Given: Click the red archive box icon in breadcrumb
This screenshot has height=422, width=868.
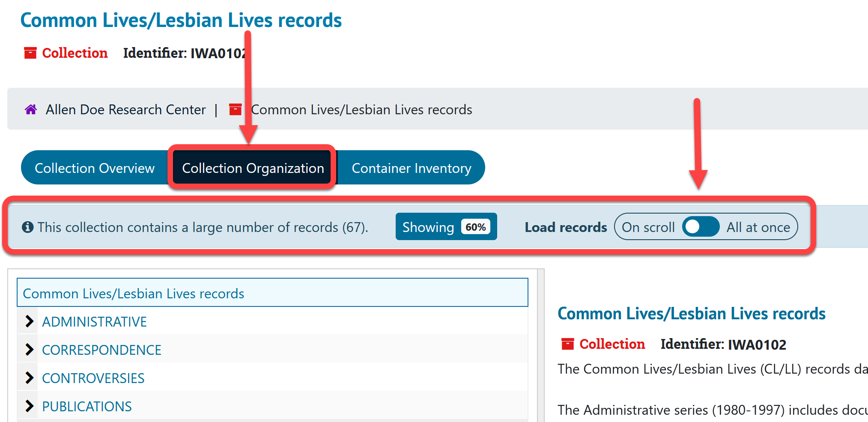Looking at the screenshot, I should [x=235, y=110].
